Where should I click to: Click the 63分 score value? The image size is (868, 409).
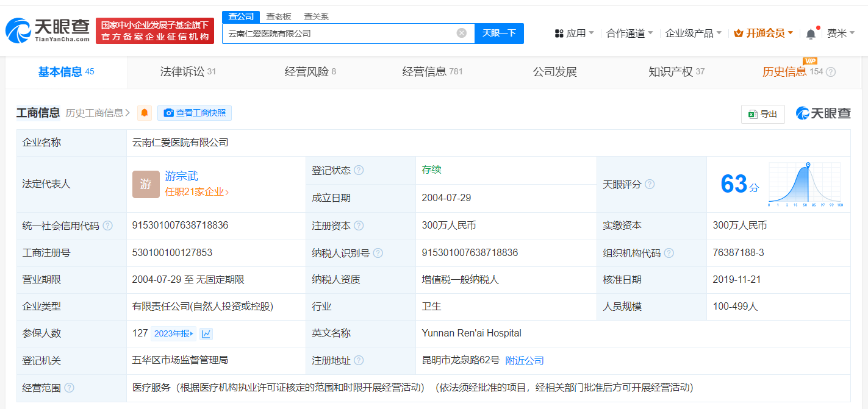tap(739, 184)
